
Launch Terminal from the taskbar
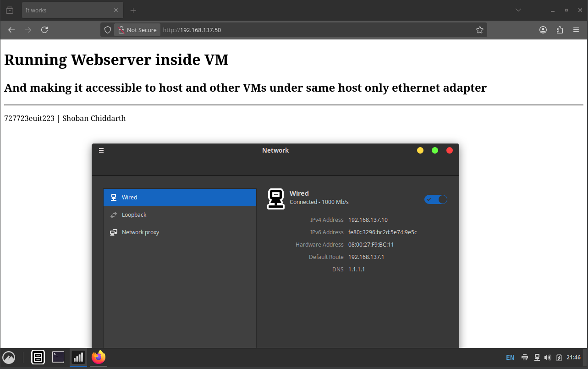(x=58, y=357)
